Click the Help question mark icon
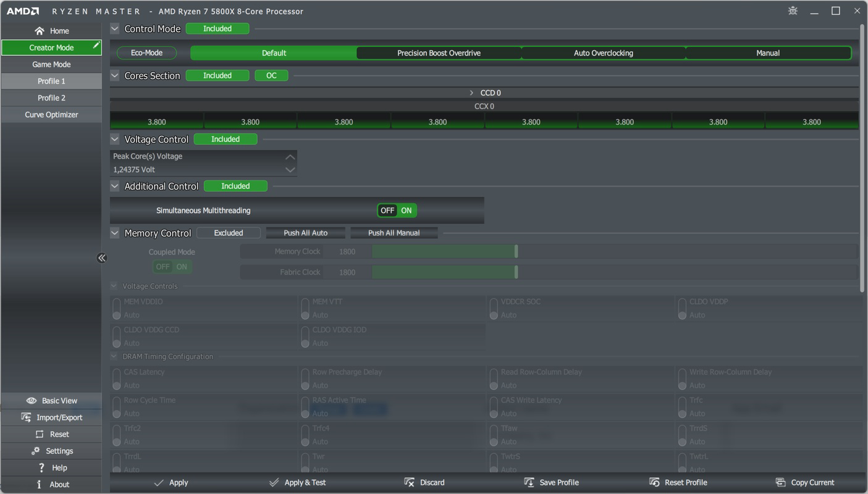The width and height of the screenshot is (868, 494). [41, 467]
